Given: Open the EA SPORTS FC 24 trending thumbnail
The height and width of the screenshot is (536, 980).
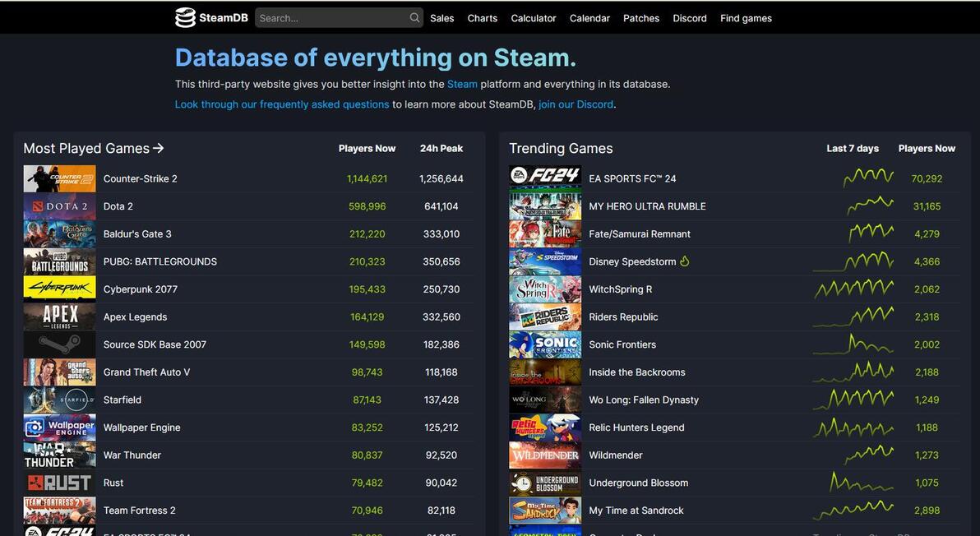Looking at the screenshot, I should point(545,178).
